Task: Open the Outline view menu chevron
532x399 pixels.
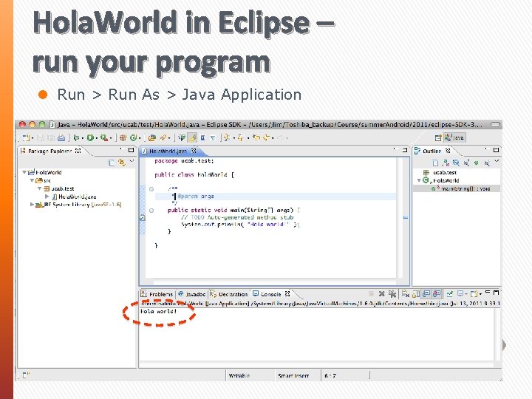Action: [x=497, y=162]
